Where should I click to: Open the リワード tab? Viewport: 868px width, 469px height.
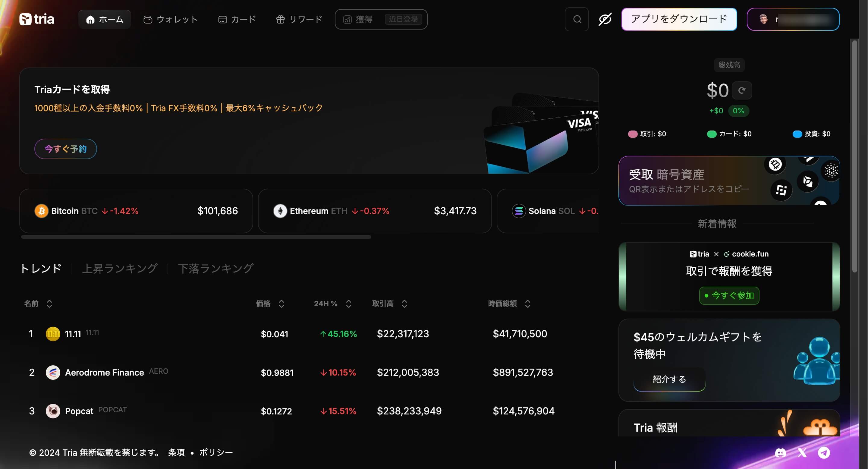[299, 19]
